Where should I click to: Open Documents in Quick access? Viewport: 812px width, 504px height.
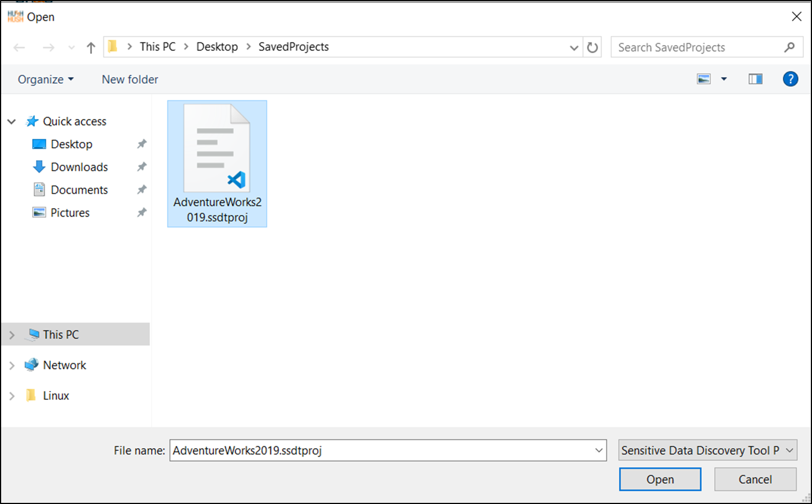click(79, 190)
